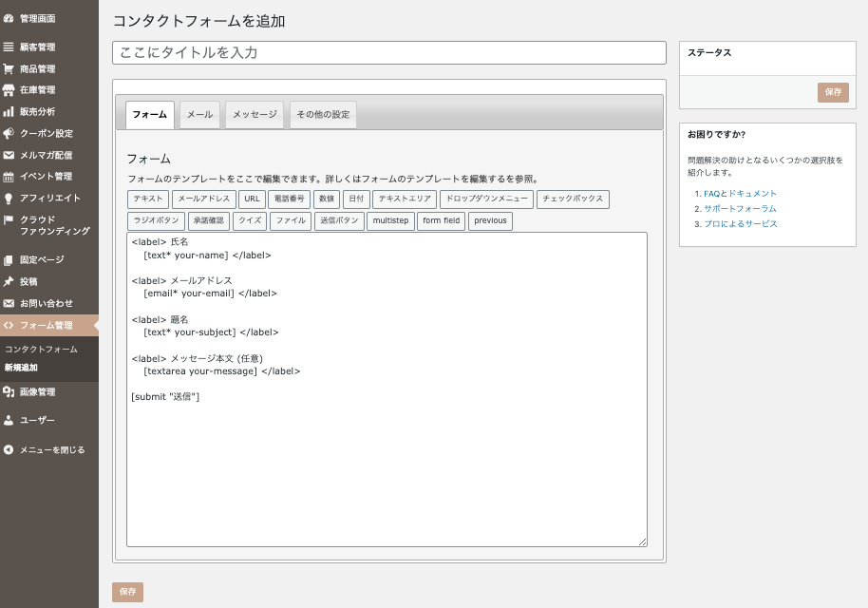868x608 pixels.
Task: Add a ラジオボタン form tag
Action: [x=156, y=221]
